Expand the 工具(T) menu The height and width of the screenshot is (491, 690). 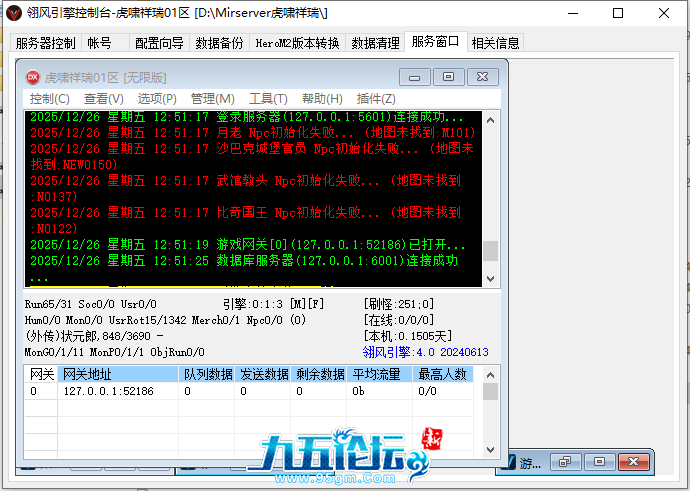pos(267,99)
